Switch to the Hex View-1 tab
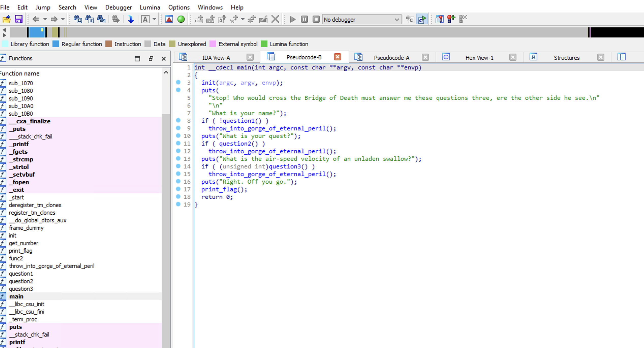The width and height of the screenshot is (644, 348). [479, 58]
